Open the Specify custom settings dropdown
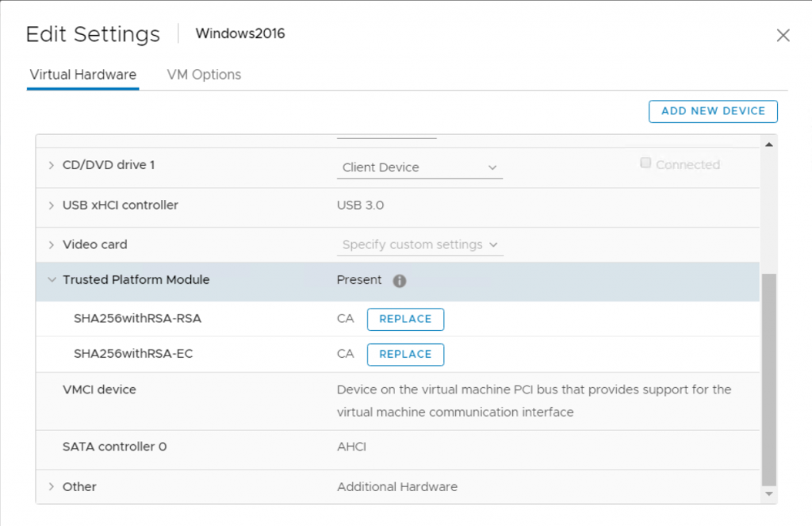812x526 pixels. (419, 244)
